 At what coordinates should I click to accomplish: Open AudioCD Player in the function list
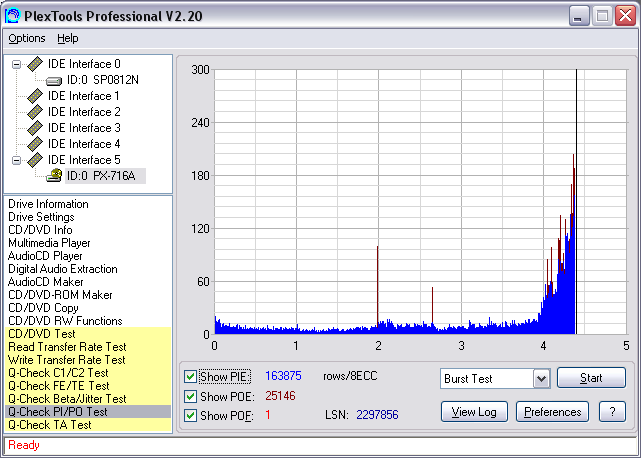click(45, 256)
